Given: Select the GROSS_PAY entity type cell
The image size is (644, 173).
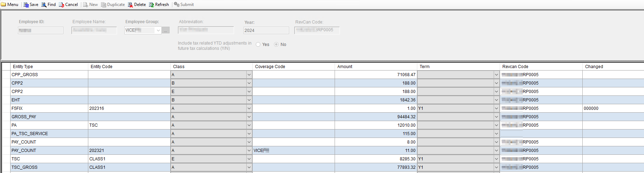Looking at the screenshot, I should (49, 117).
